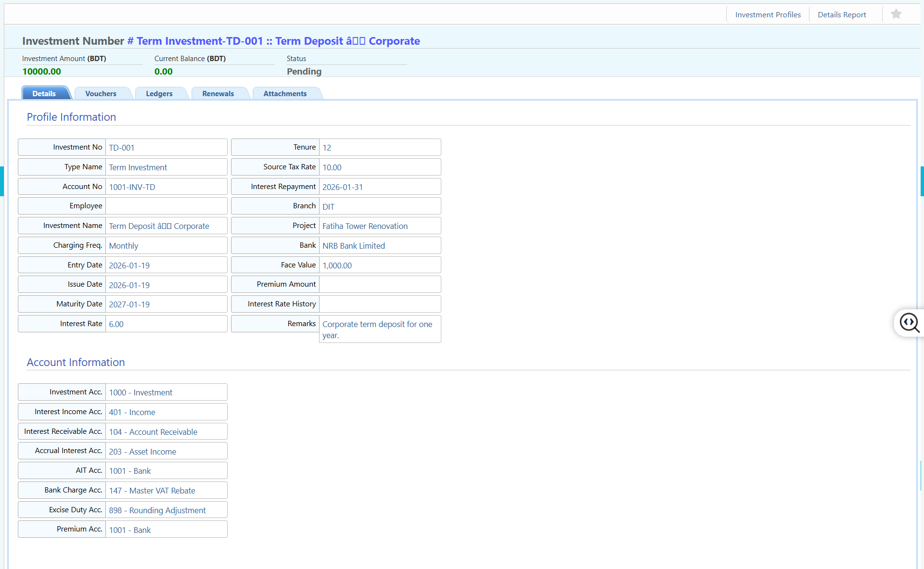Switch to the Ledgers tab
924x569 pixels.
[159, 94]
